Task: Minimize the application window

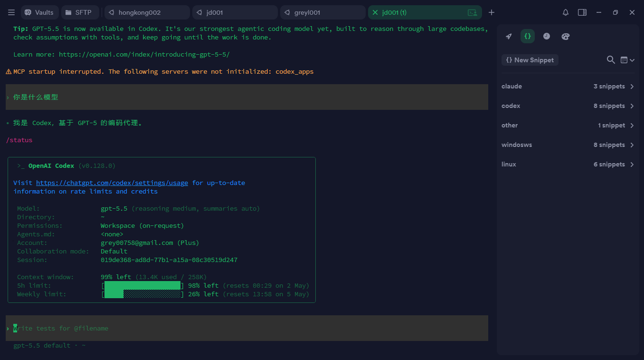Action: (x=599, y=12)
